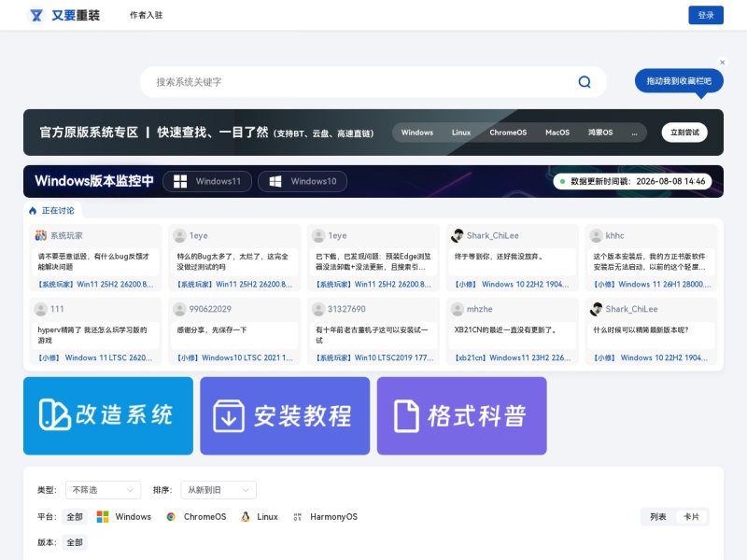Open 【小修】Windows 11 LTSC 2620... link

(x=95, y=357)
